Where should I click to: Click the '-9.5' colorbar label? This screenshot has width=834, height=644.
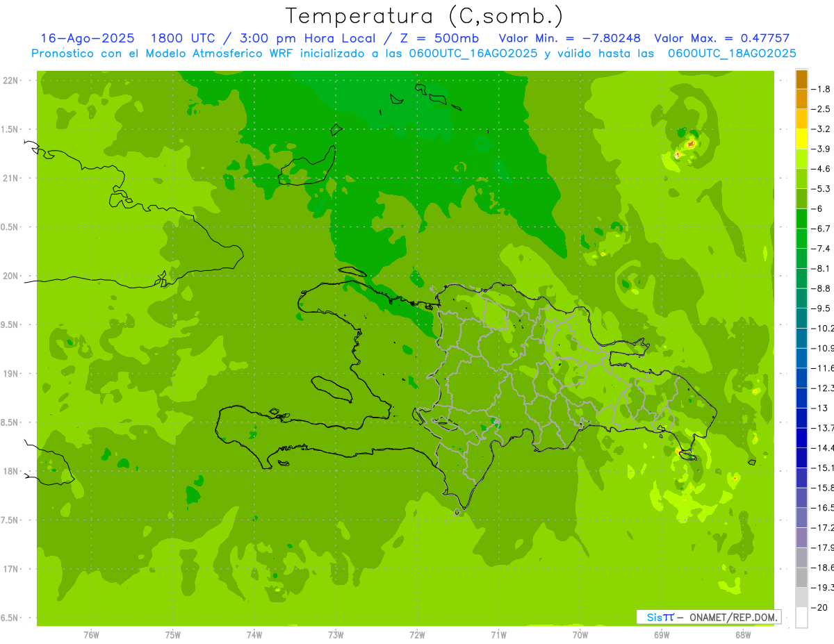820,308
